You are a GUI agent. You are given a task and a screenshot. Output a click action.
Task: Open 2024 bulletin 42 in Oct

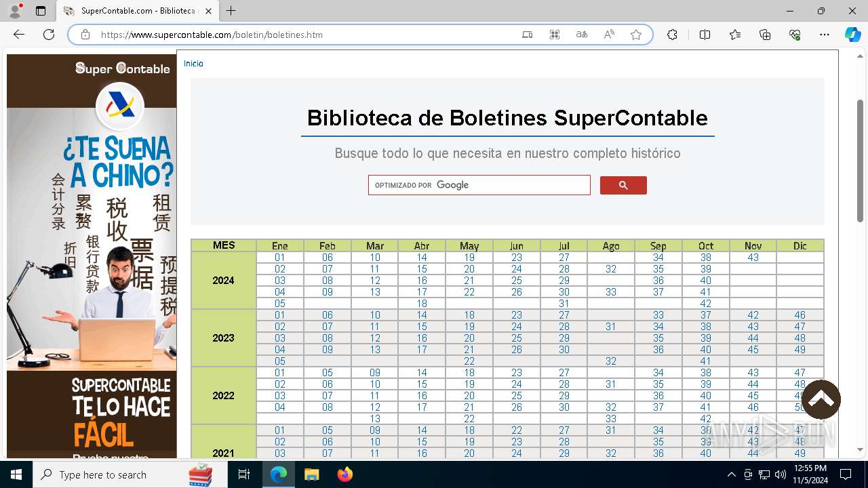705,304
